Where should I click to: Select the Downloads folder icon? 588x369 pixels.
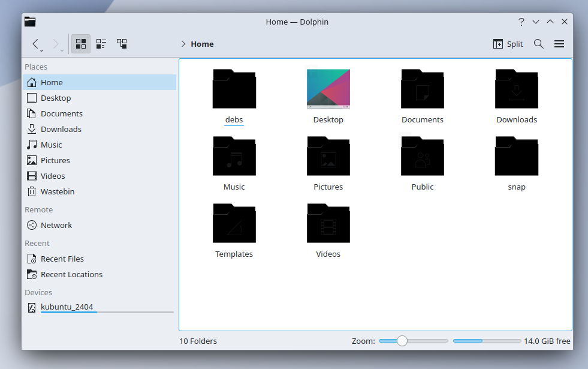(517, 89)
